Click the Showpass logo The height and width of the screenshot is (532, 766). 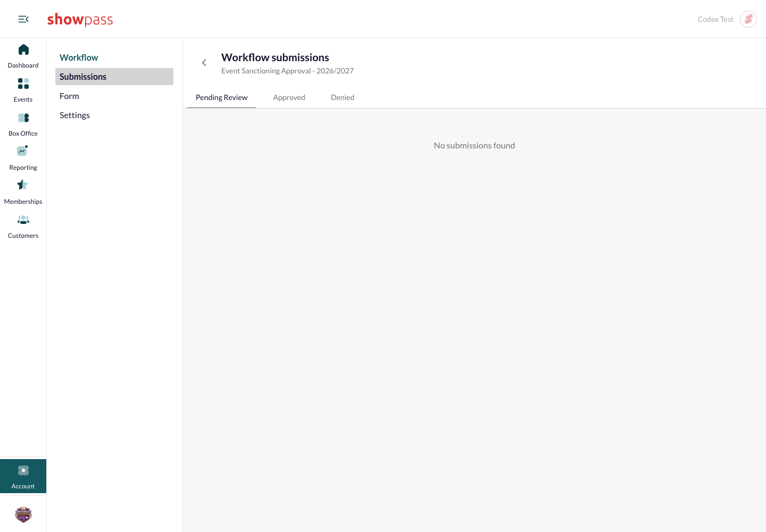(x=80, y=19)
